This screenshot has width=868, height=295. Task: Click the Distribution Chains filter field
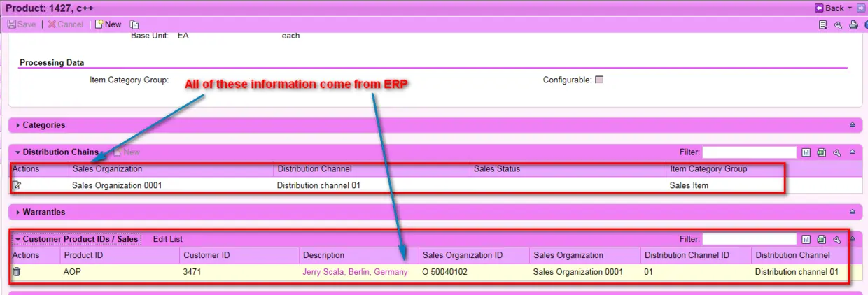click(750, 152)
